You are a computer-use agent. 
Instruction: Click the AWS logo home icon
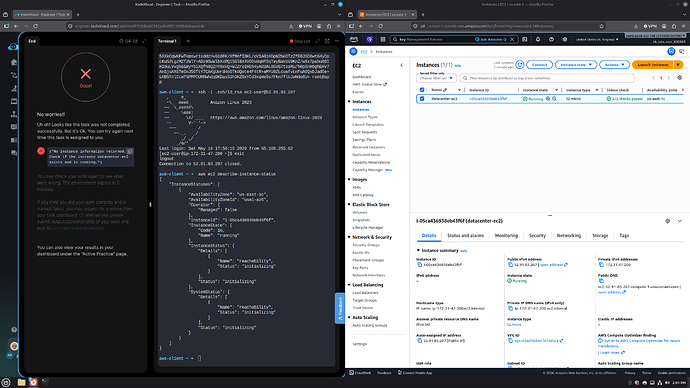pos(354,39)
